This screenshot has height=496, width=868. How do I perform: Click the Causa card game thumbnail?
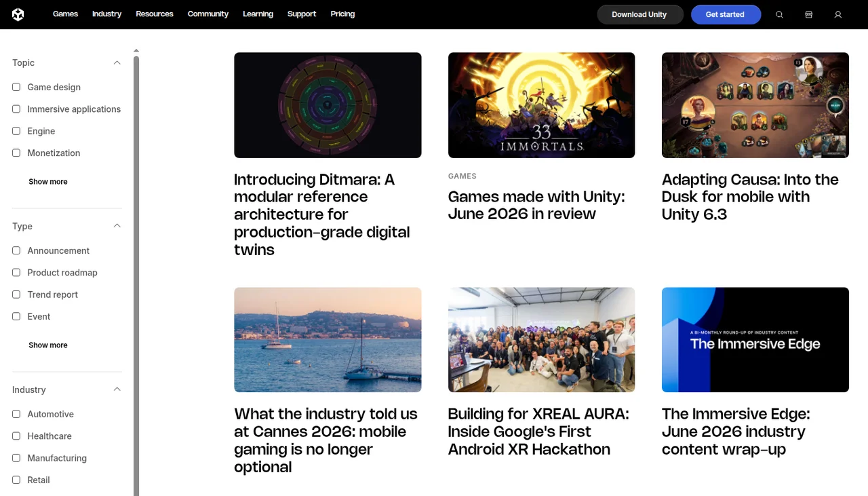coord(755,105)
